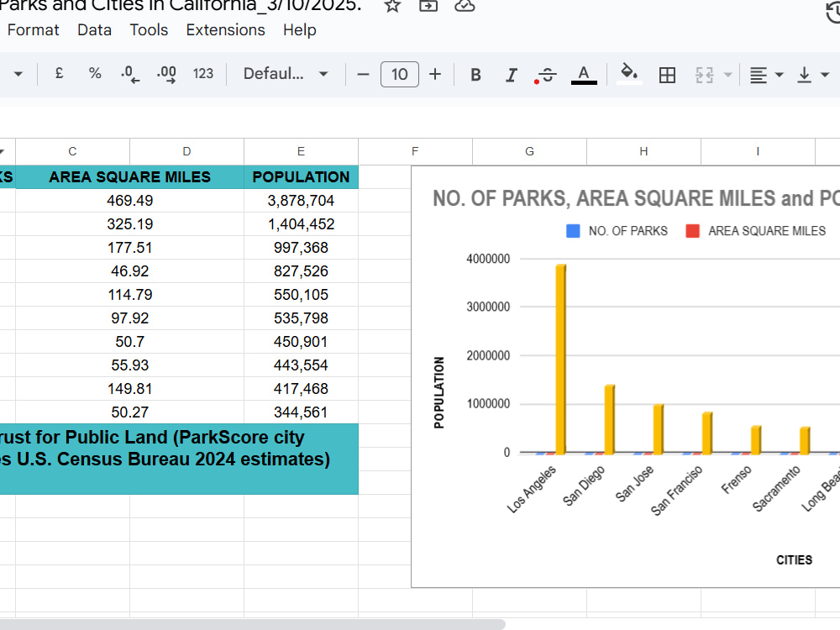
Task: Open the text color picker
Action: [584, 75]
